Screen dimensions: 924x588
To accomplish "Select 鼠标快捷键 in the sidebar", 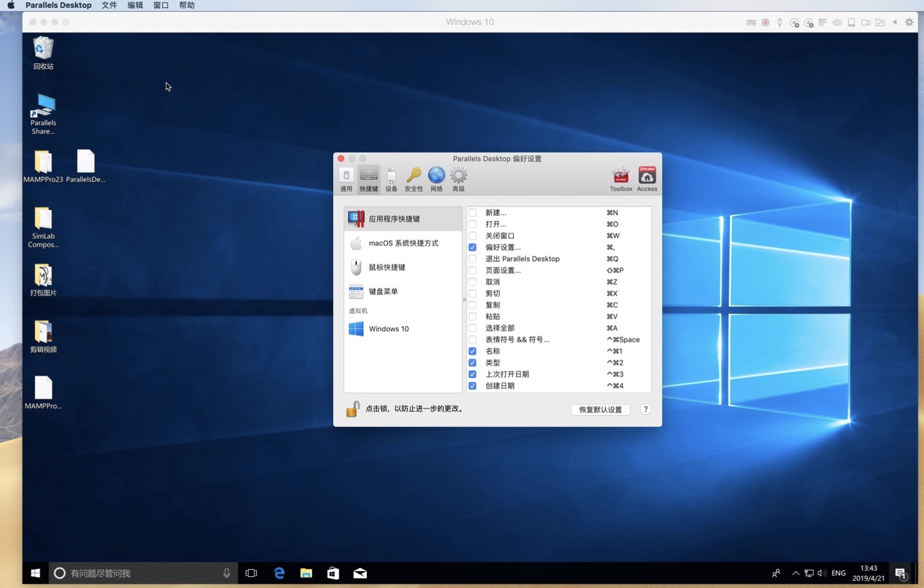I will tap(403, 267).
